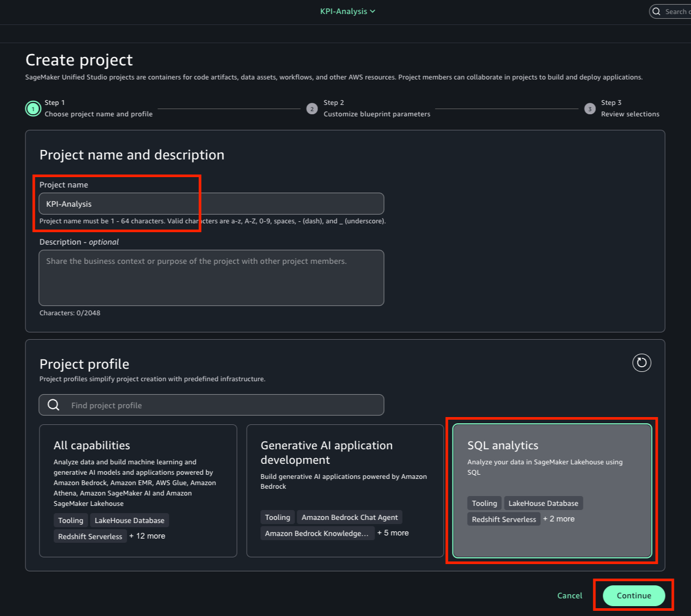
Task: Click Tooling tag in Generative AI card
Action: click(277, 517)
